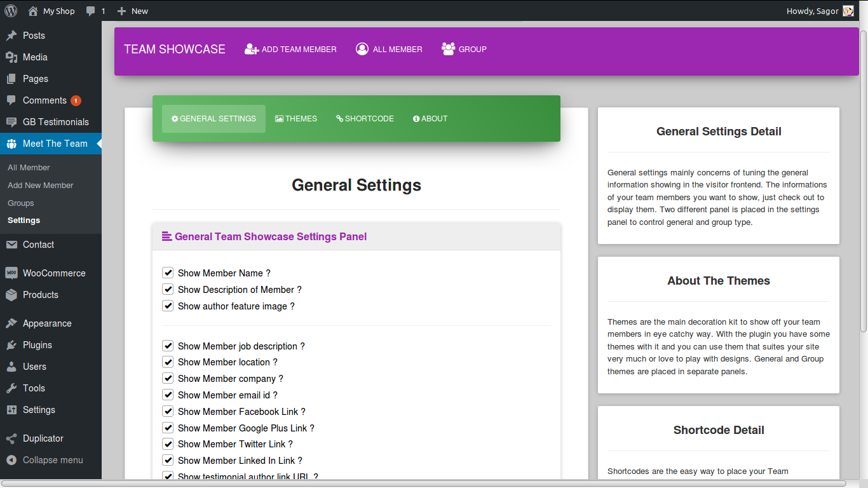
Task: Click the plus icon next to New
Action: coord(122,11)
